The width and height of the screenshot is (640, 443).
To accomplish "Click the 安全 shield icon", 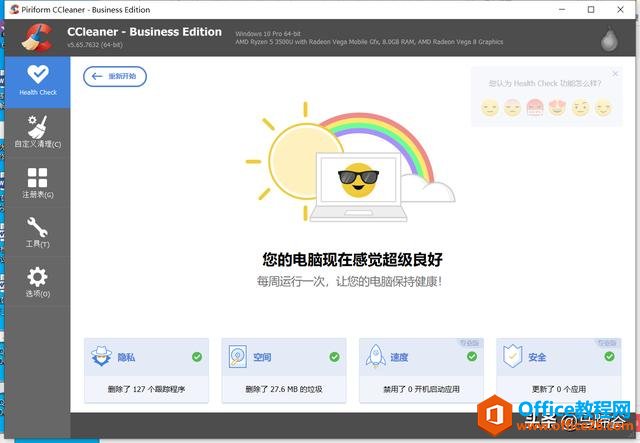I will (513, 357).
